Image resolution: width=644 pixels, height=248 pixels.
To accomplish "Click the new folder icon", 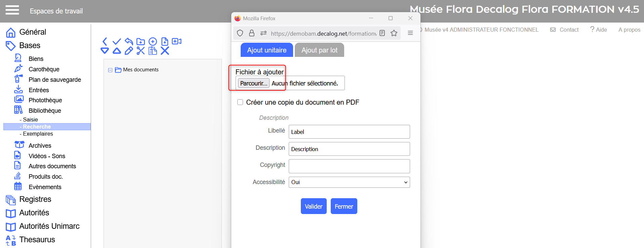I will click(x=141, y=41).
